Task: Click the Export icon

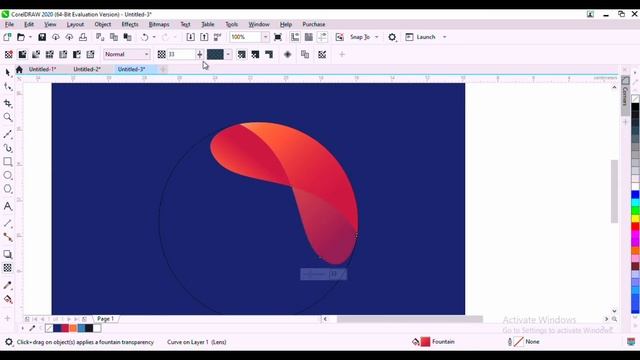Action: tap(204, 37)
